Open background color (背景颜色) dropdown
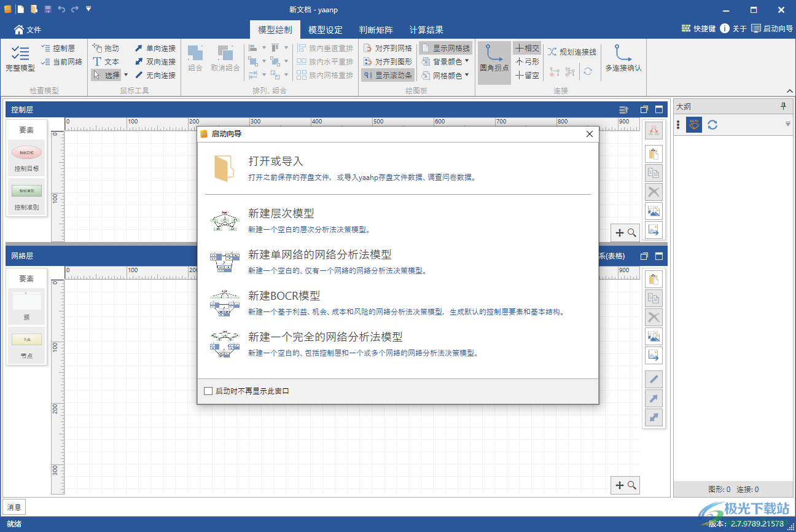 (467, 61)
